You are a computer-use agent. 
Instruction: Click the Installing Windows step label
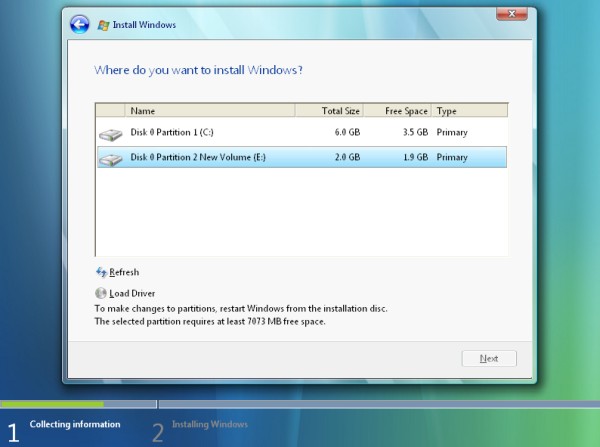point(210,424)
